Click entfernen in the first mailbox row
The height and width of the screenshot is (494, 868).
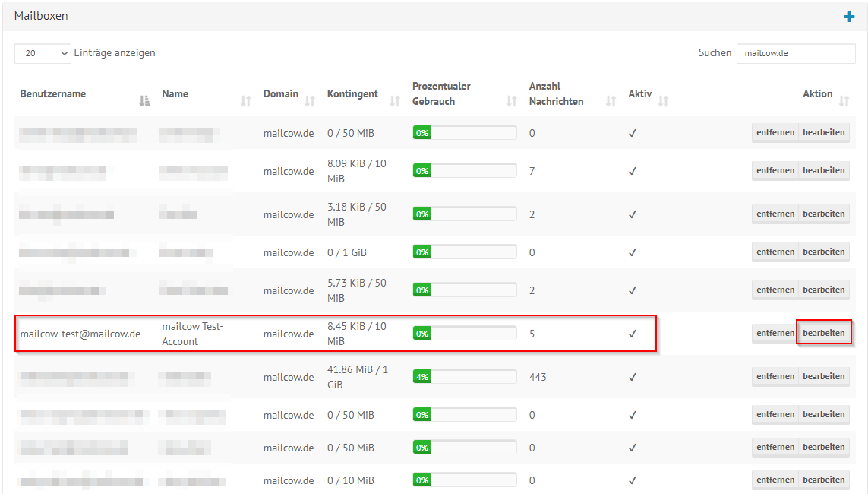775,132
